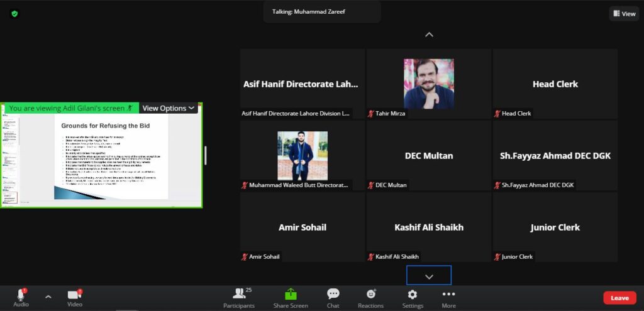Click muted mic icon beside Tahir Mirza

pos(371,114)
